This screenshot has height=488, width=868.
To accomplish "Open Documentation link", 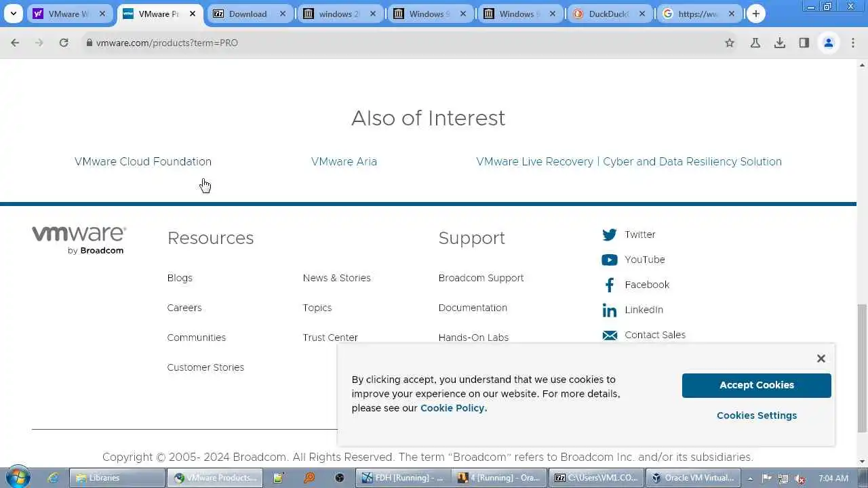I will [x=473, y=308].
